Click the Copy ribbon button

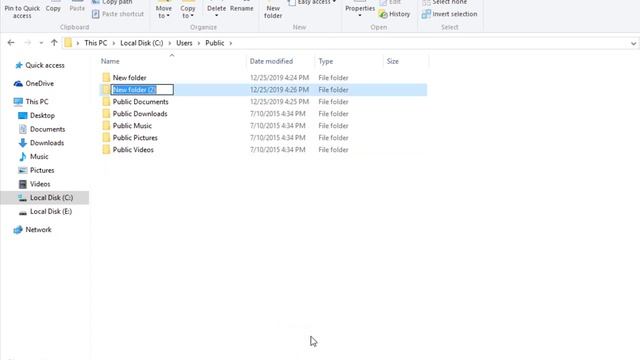click(x=53, y=7)
